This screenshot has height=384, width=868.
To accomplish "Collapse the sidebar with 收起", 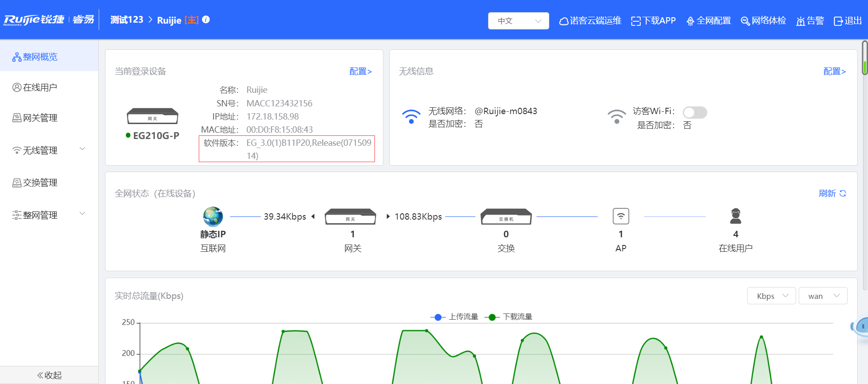I will 49,375.
